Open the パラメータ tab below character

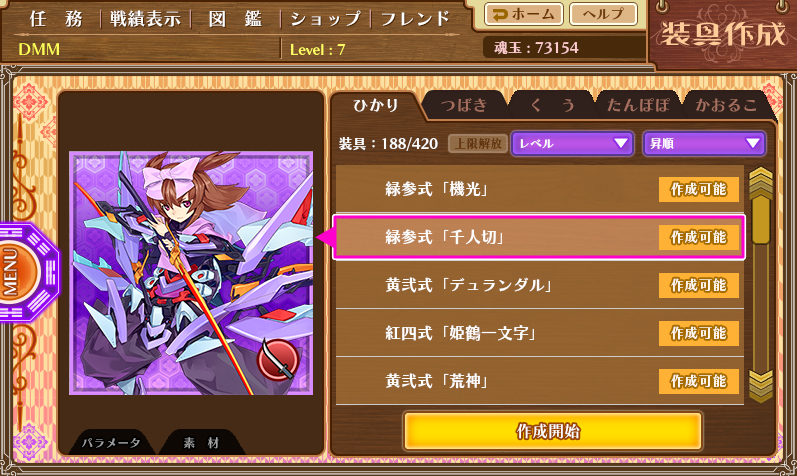click(x=111, y=442)
